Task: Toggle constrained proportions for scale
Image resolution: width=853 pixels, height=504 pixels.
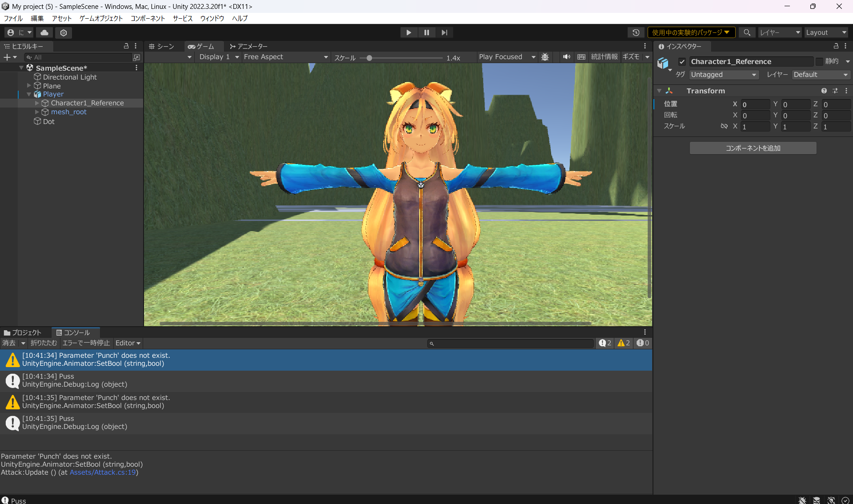Action: 724,126
